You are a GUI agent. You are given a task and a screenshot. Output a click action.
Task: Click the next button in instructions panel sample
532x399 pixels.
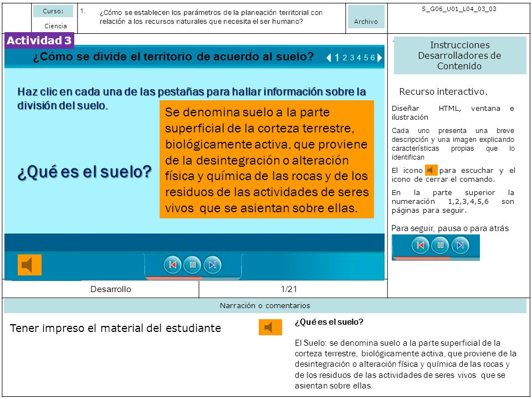point(460,245)
